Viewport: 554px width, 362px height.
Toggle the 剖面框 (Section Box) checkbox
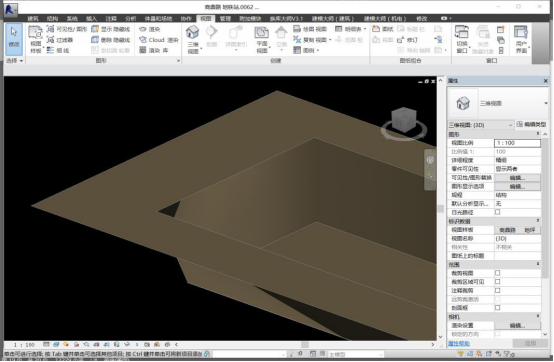point(497,308)
